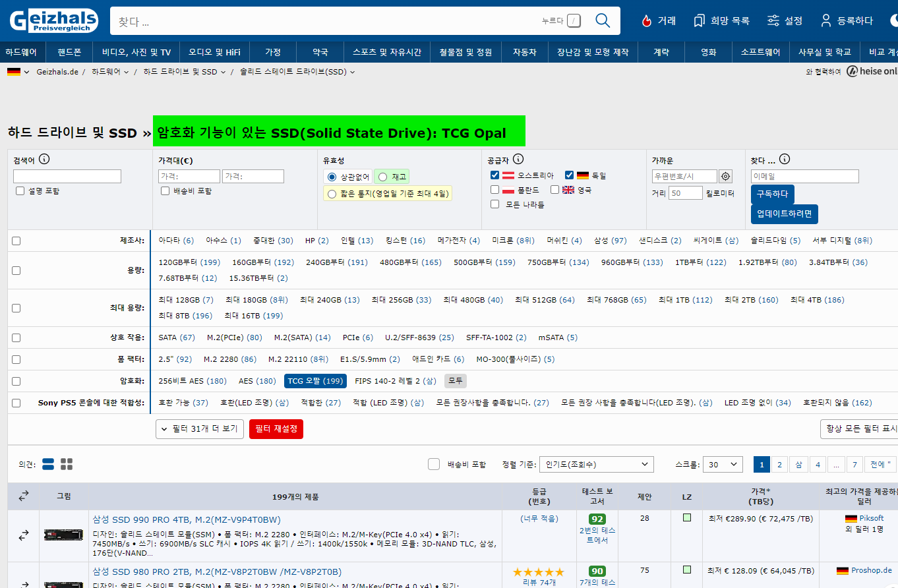Image resolution: width=898 pixels, height=588 pixels.
Task: Click the flame 거래 deals icon
Action: click(646, 21)
